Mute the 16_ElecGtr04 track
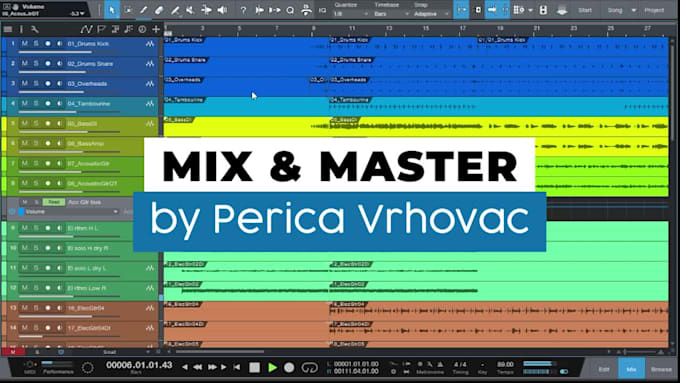680x383 pixels. pos(25,308)
